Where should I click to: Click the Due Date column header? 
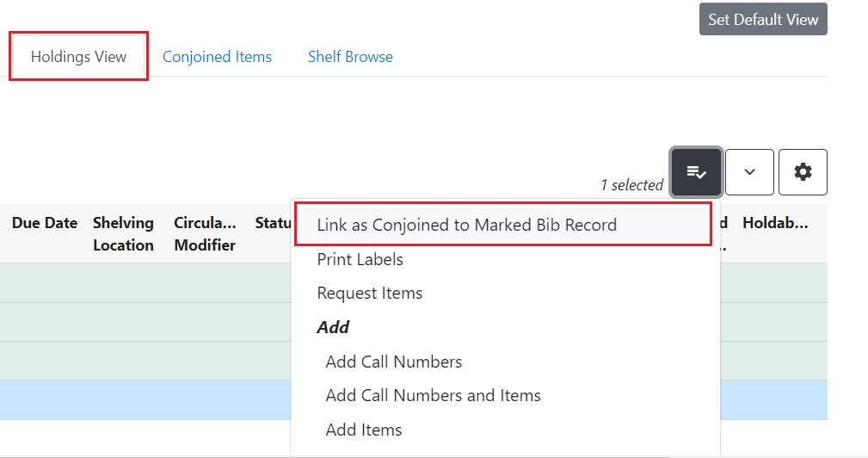point(45,223)
